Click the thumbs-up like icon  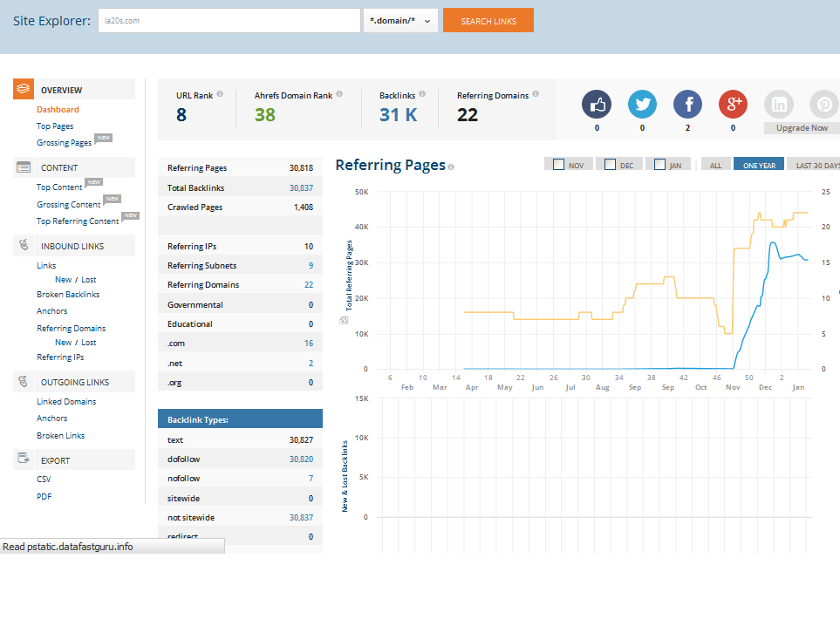click(597, 105)
